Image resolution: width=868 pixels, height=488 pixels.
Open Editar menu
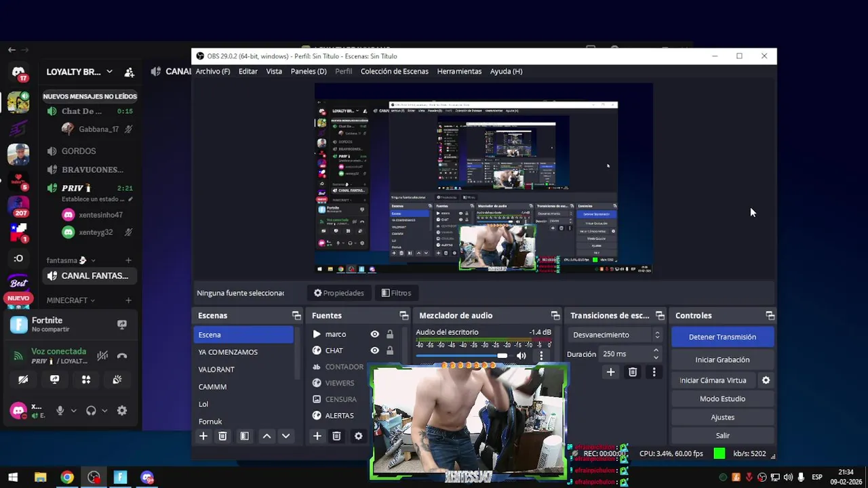pyautogui.click(x=248, y=71)
